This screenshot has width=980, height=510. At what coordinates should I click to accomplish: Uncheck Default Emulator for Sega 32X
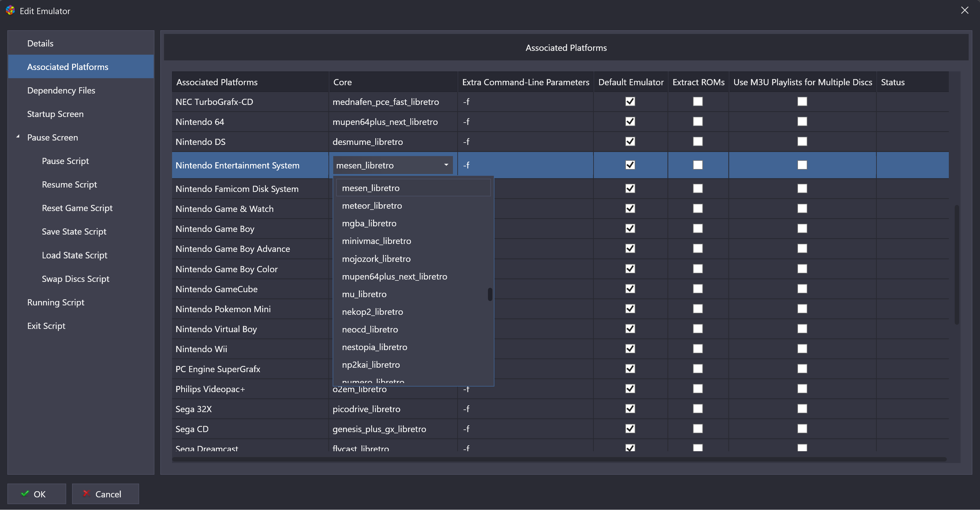[630, 409]
